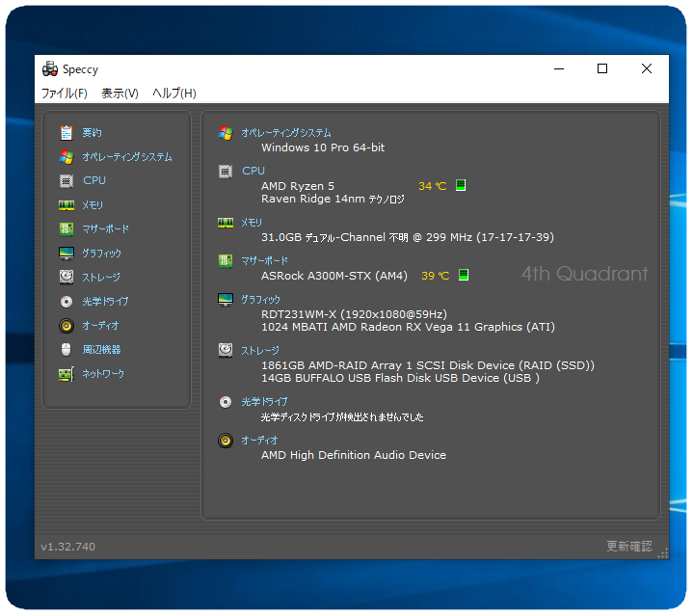Click the Raven Ridge 14nm line

pos(333,199)
